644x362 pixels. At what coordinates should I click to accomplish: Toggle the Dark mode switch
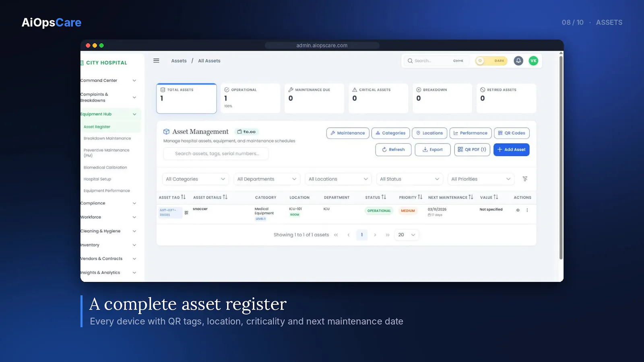491,61
